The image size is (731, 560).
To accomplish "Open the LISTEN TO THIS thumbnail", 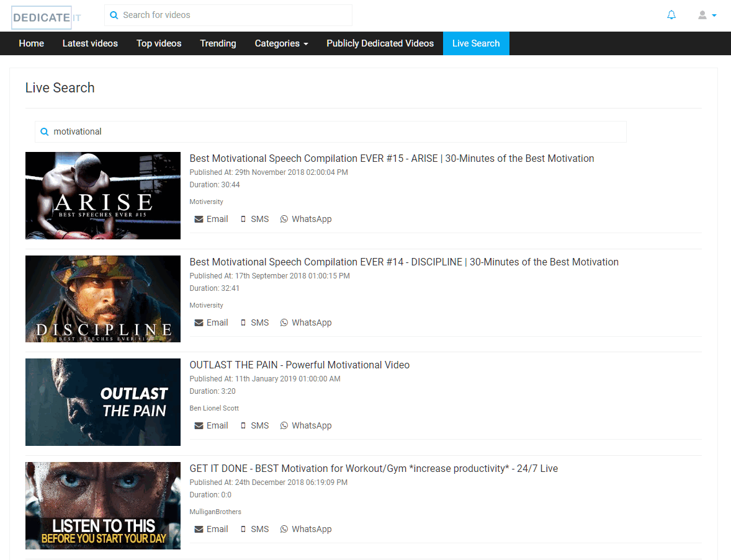I will 103,505.
